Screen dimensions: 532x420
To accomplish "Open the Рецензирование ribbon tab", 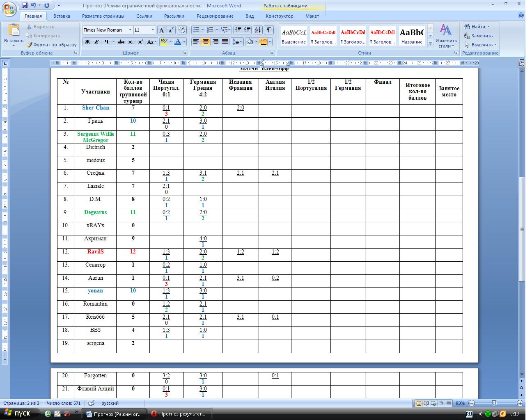I will pos(215,16).
